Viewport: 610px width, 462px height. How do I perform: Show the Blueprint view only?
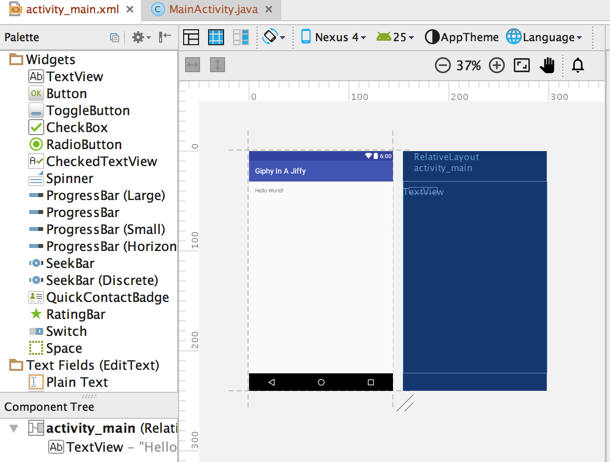tap(216, 37)
